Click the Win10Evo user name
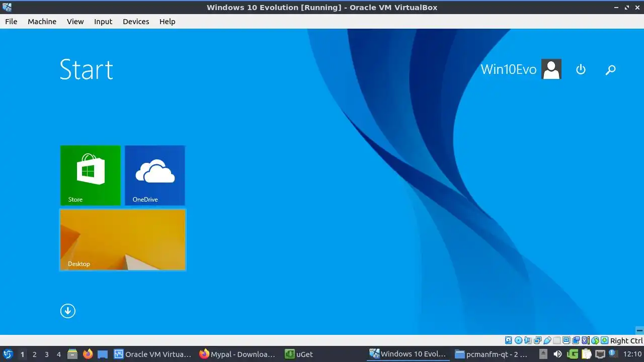 click(x=509, y=69)
